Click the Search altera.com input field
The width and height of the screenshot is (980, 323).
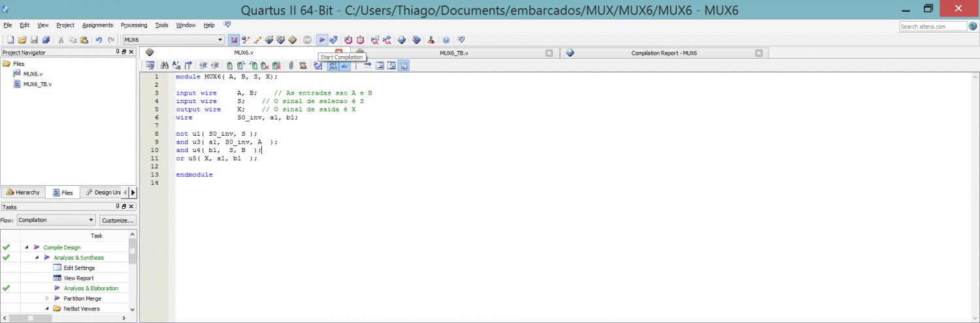coord(932,26)
